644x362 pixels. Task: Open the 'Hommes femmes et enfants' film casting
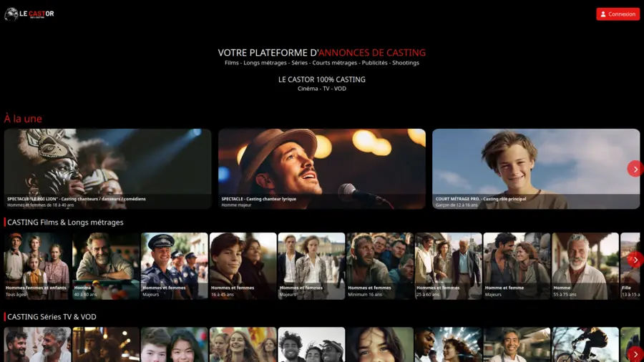(x=37, y=266)
